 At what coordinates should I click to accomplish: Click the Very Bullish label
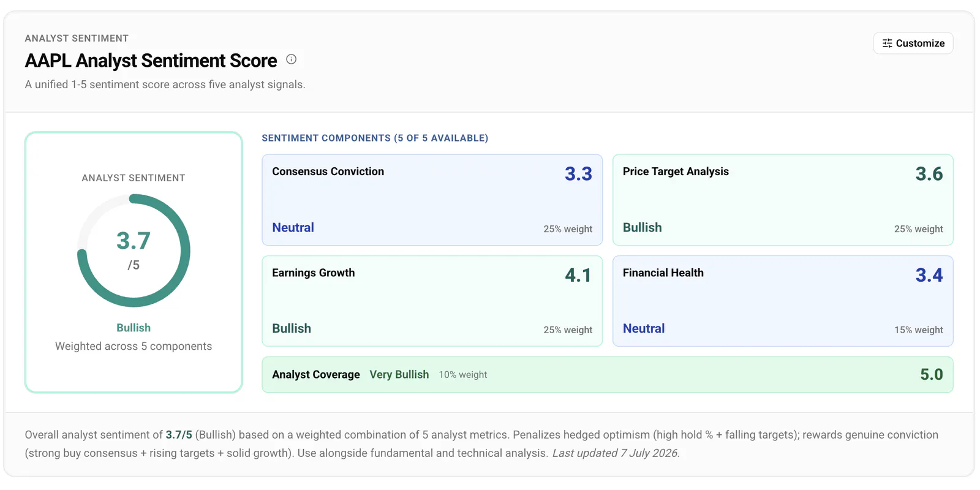click(399, 374)
